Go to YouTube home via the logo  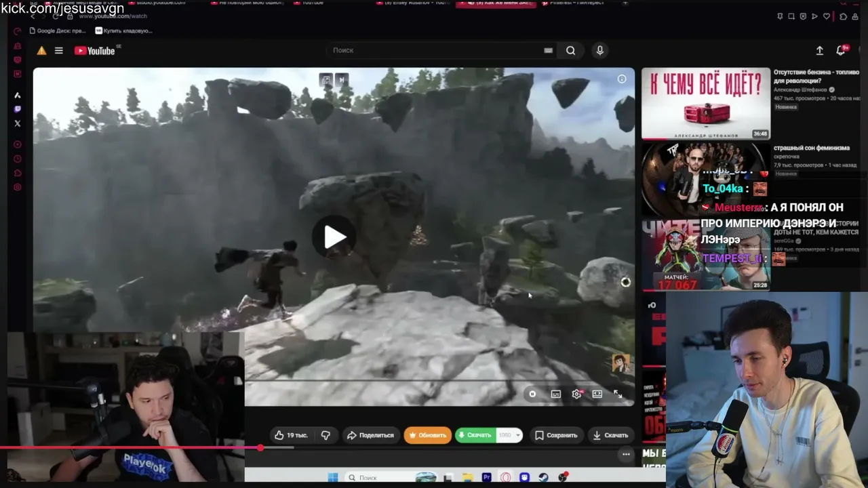[x=94, y=51]
